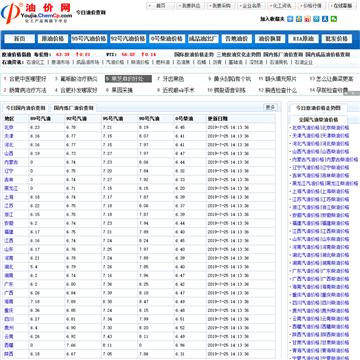
Task: Open 福建 region link in table
Action: (9, 232)
